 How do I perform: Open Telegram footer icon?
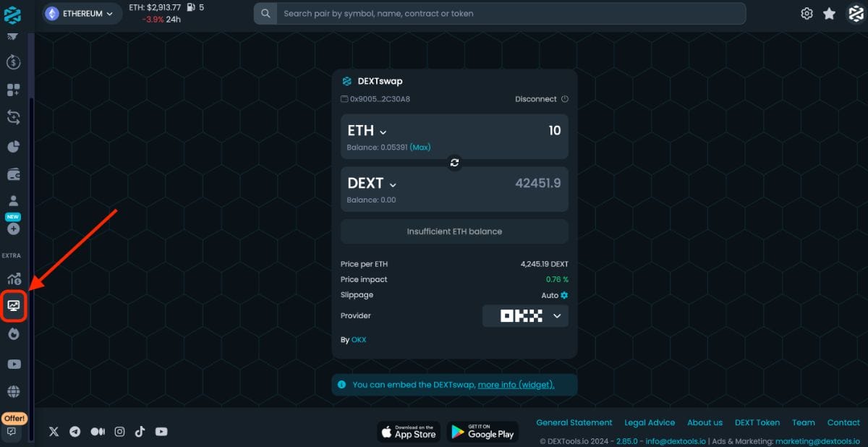point(75,432)
